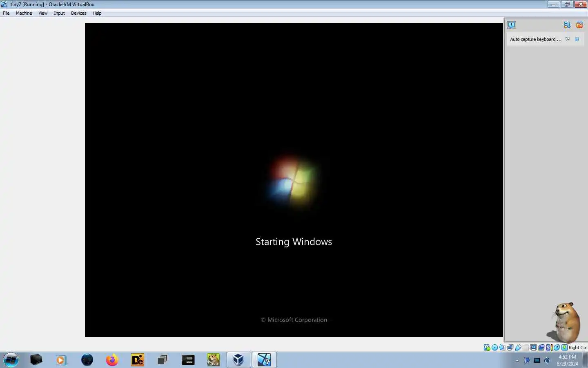Screen dimensions: 588x368
Task: Click the VirtualBox title bar app icon
Action: tap(4, 4)
